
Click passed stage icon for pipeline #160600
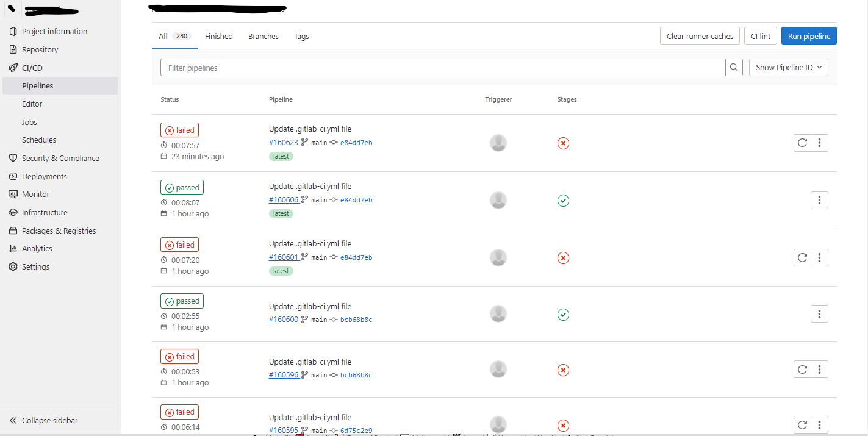[x=563, y=315]
